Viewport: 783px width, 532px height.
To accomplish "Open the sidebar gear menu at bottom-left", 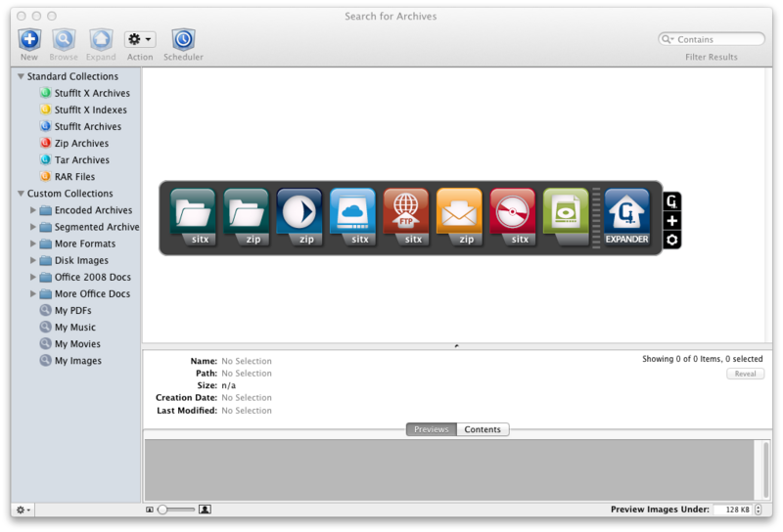I will 23,510.
